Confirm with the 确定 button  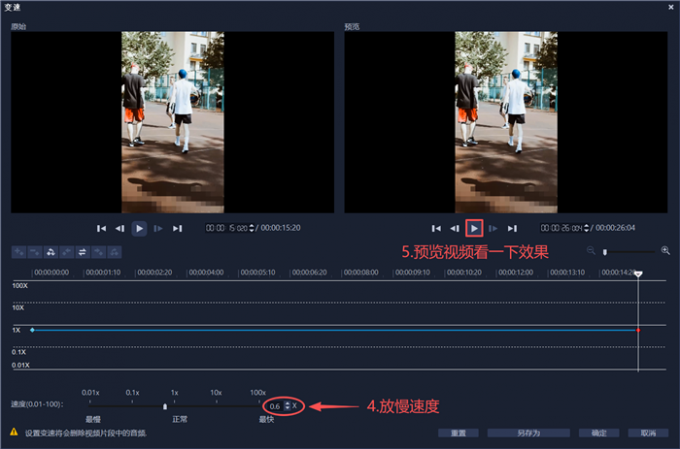[x=599, y=433]
